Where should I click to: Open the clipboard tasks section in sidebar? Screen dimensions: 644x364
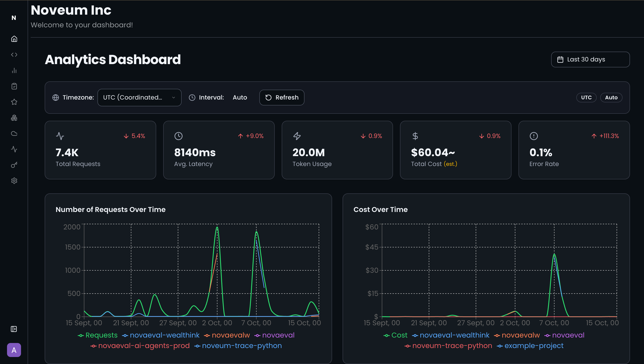(14, 86)
